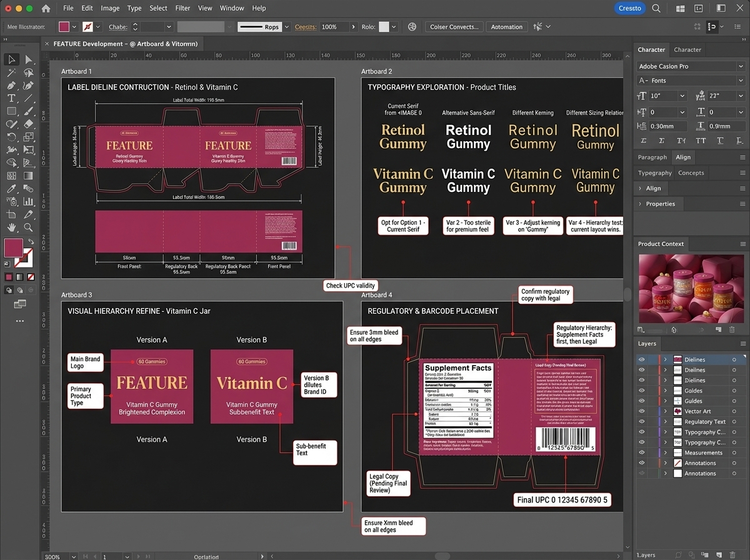
Task: Select the Rectangle tool
Action: (11, 111)
